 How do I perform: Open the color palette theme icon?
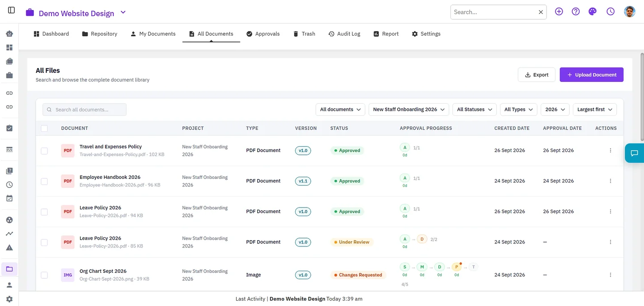593,12
